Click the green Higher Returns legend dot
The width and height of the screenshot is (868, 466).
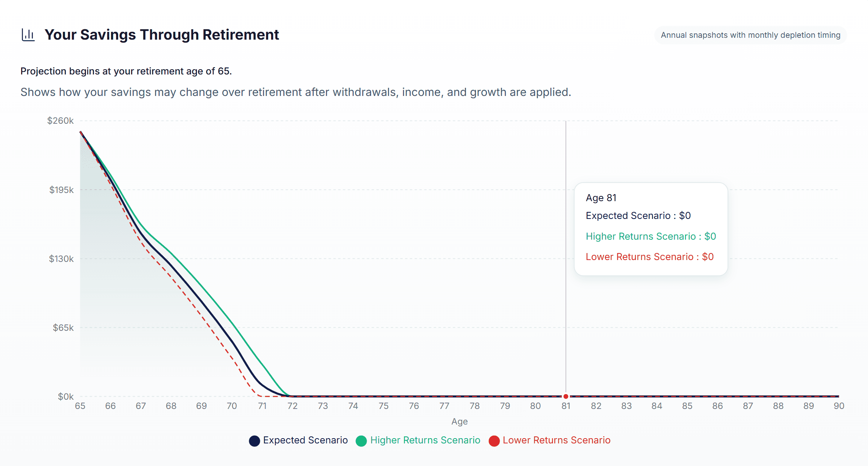click(361, 441)
